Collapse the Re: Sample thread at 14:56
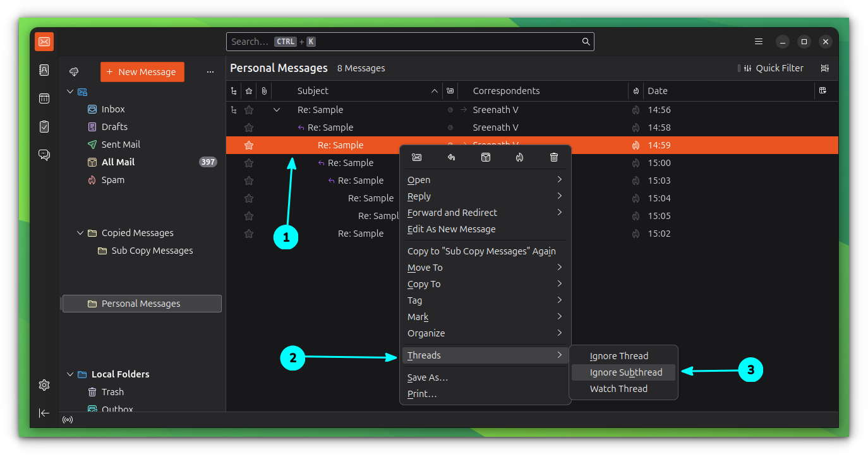Screen dimensions: 868x457 click(x=277, y=110)
